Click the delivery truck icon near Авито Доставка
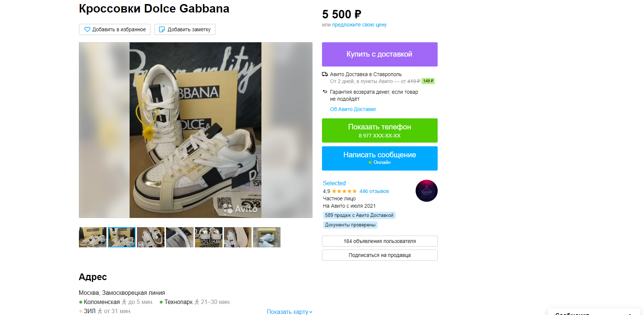The width and height of the screenshot is (644, 315). (x=325, y=74)
